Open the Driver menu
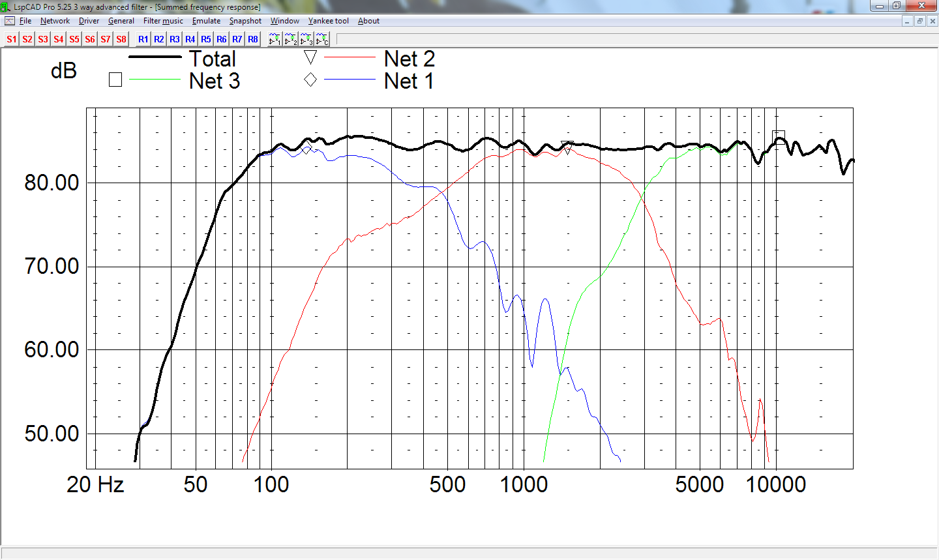939x560 pixels. [x=89, y=21]
